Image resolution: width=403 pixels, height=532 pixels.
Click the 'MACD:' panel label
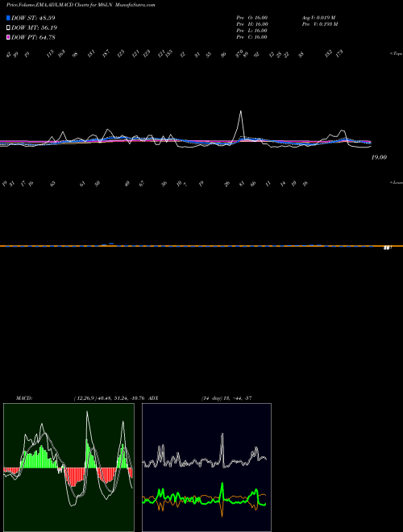pyautogui.click(x=24, y=398)
